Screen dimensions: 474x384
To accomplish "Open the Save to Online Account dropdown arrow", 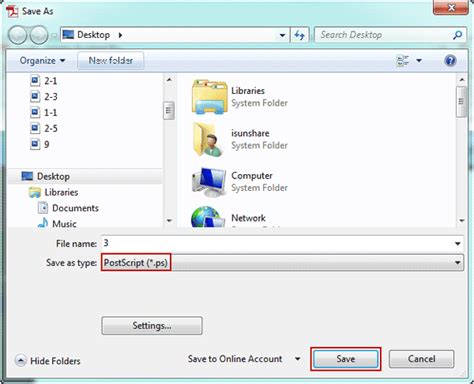I will pos(297,359).
